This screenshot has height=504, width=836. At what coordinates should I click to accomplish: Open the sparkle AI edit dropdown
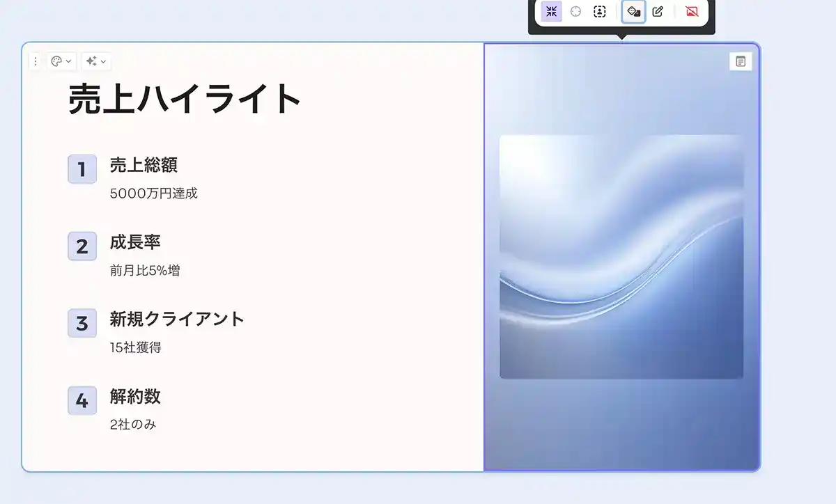[96, 61]
